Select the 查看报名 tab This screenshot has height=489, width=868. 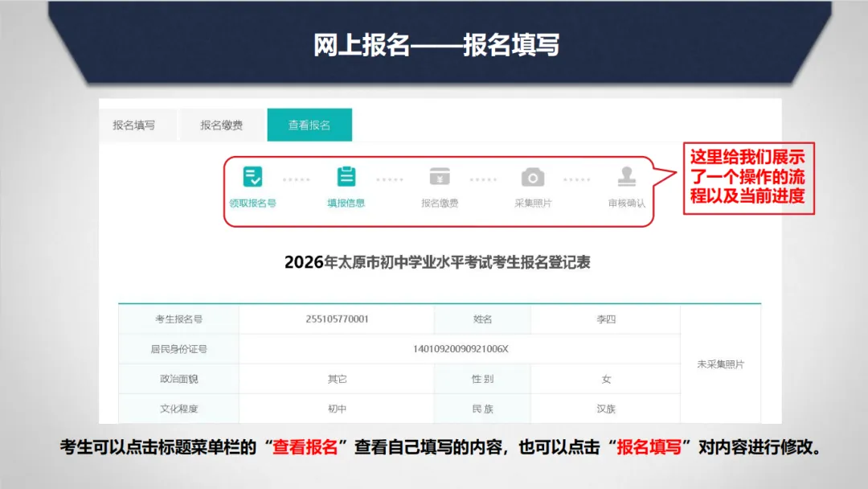coord(309,125)
